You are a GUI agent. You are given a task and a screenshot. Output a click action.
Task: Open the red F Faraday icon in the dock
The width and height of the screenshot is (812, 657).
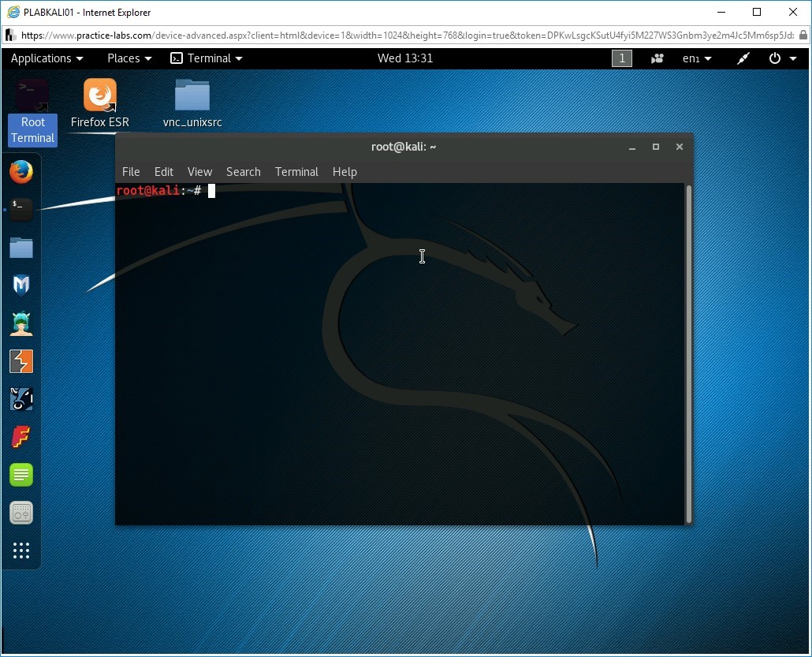point(21,437)
